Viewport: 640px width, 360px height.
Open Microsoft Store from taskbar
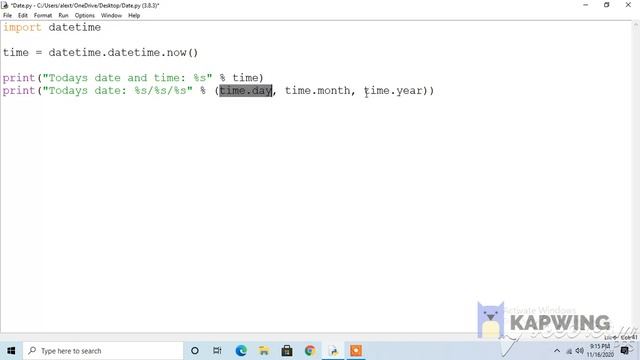click(287, 351)
